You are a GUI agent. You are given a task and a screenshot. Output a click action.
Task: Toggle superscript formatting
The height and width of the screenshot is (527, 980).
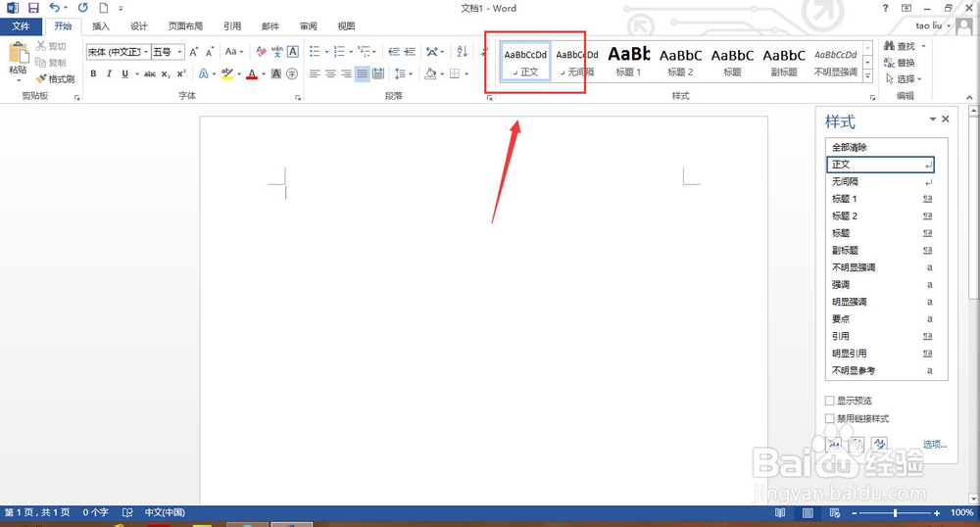point(181,73)
